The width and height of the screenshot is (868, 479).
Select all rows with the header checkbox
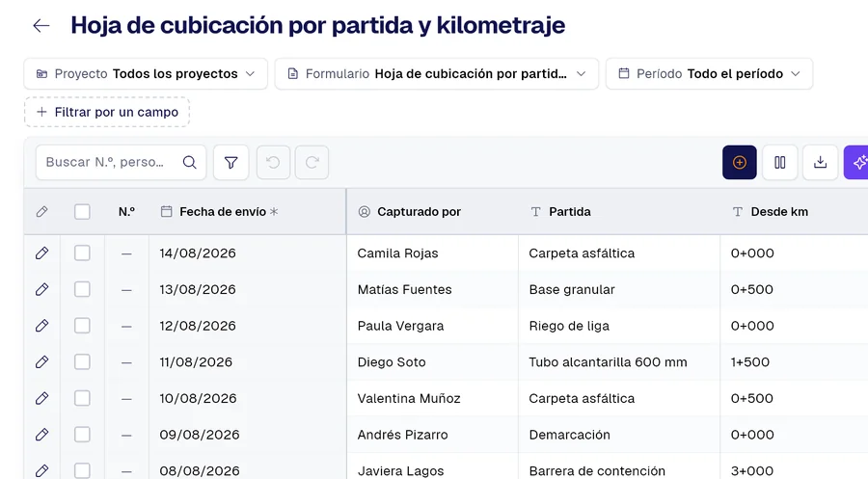82,212
